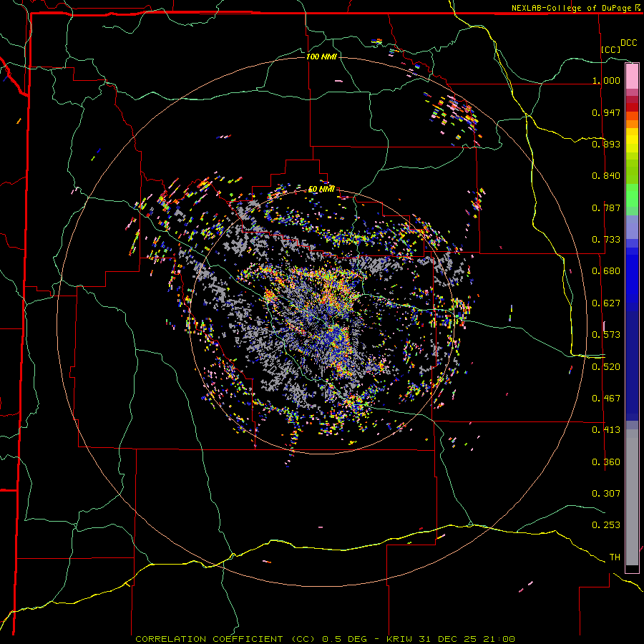This screenshot has height=644, width=644.
Task: Click the [CC] legend unit label
Action: point(611,49)
